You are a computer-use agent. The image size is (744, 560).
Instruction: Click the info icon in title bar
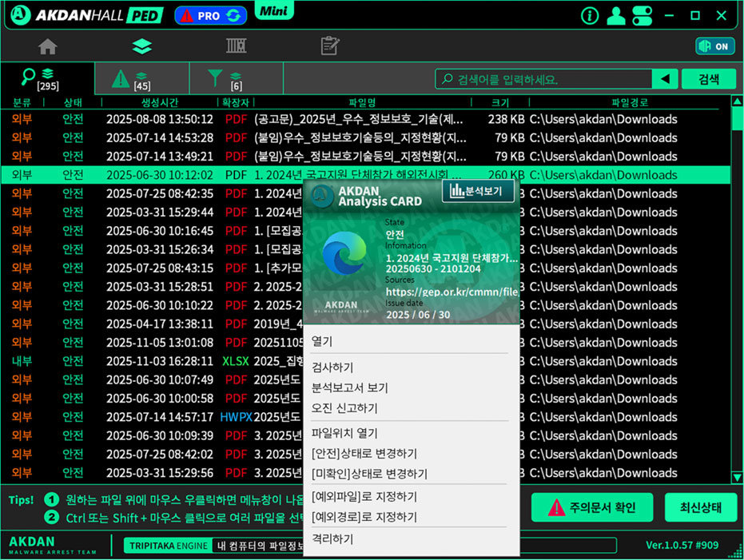click(590, 15)
